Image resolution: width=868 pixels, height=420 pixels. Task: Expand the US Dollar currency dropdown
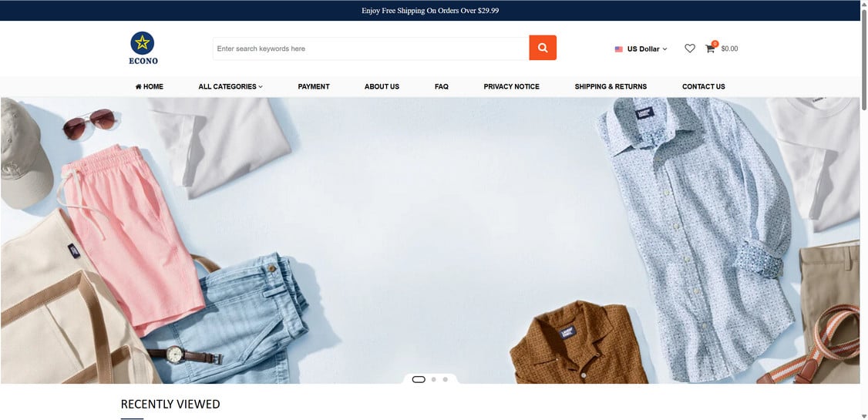pos(641,49)
